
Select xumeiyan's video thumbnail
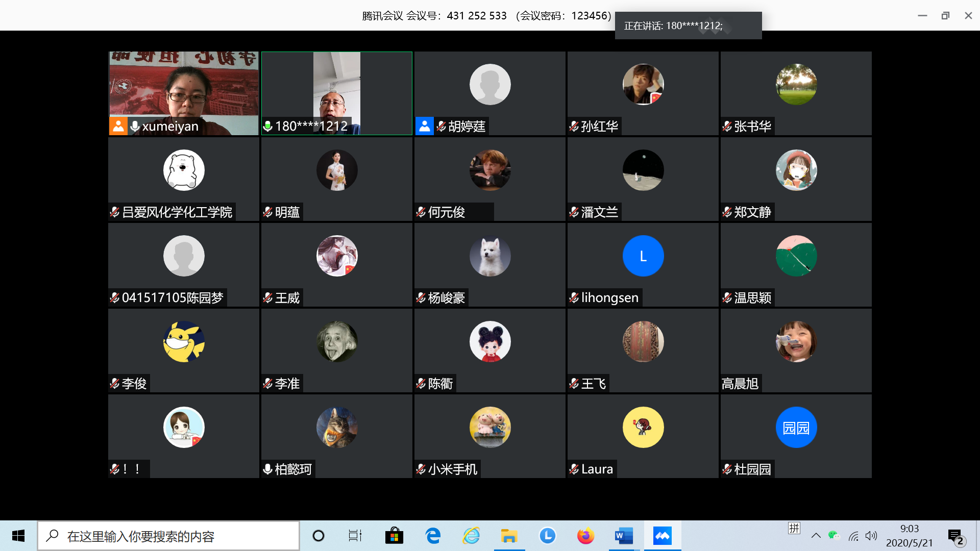point(184,87)
